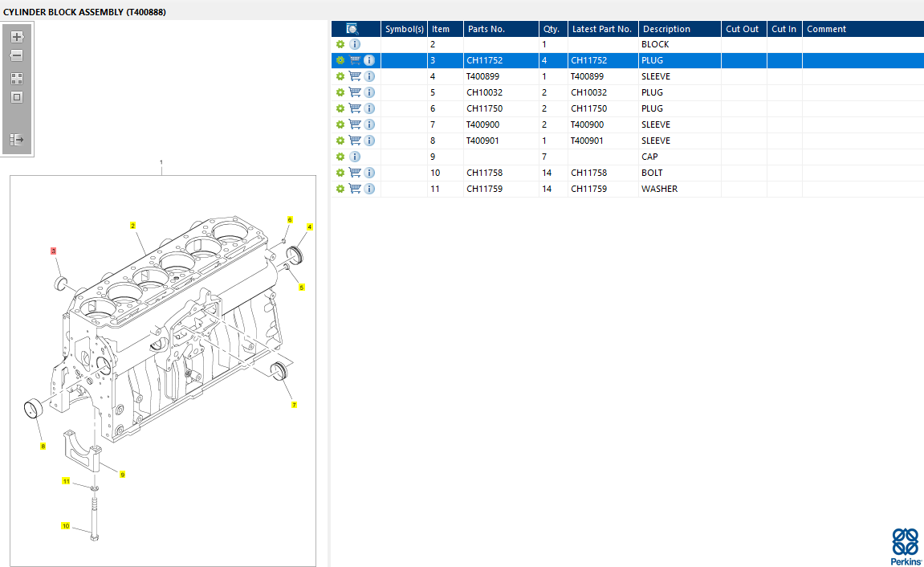Zoom in on the diagram with plus button
Screen dimensions: 924x567
coord(17,37)
